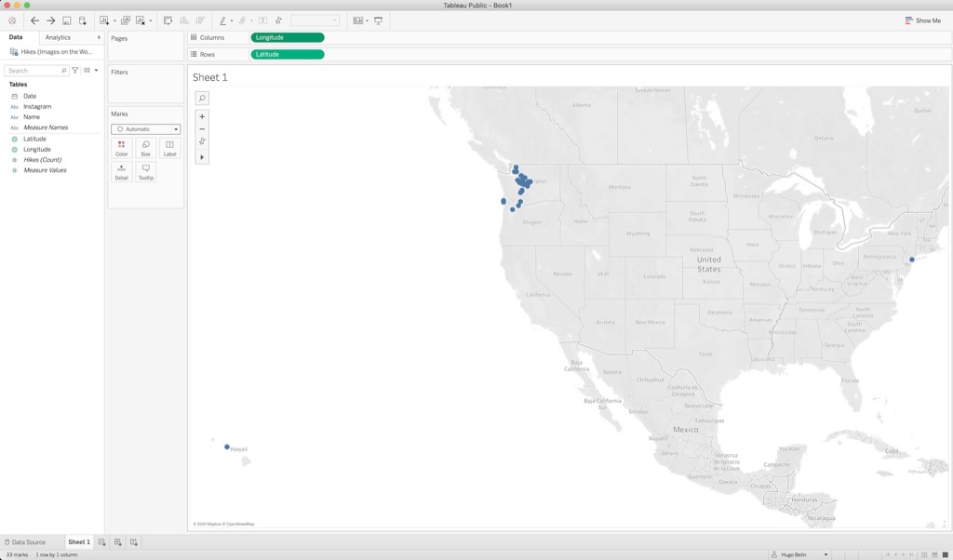Click the Tooltip mark button
This screenshot has width=953, height=560.
coord(144,172)
